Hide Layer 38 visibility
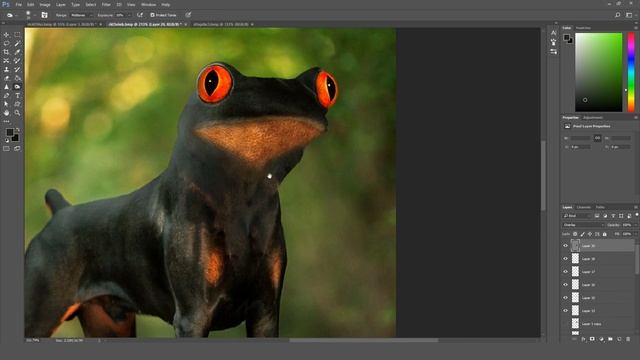This screenshot has width=640, height=360. (x=565, y=259)
